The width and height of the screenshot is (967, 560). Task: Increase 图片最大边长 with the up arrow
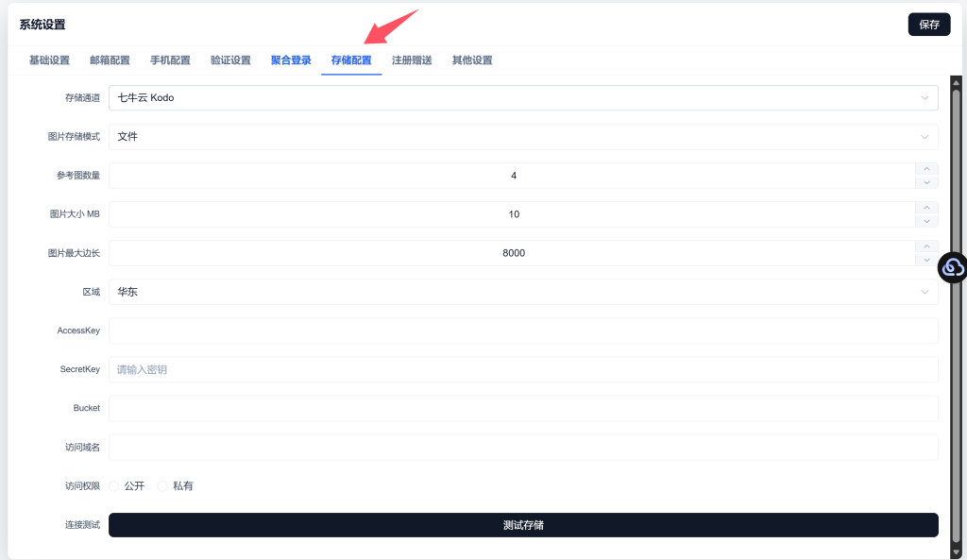[x=926, y=246]
